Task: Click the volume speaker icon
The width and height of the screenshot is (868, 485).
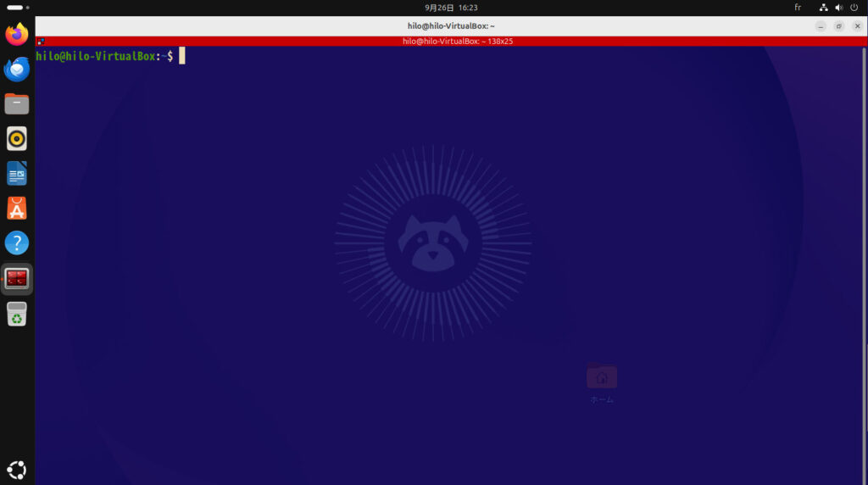Action: (838, 7)
